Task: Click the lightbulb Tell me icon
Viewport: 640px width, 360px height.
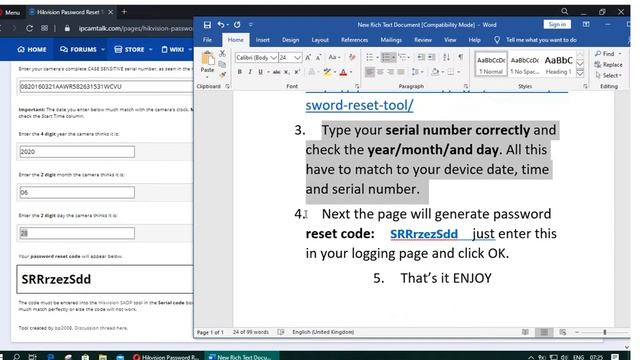Action: point(497,40)
